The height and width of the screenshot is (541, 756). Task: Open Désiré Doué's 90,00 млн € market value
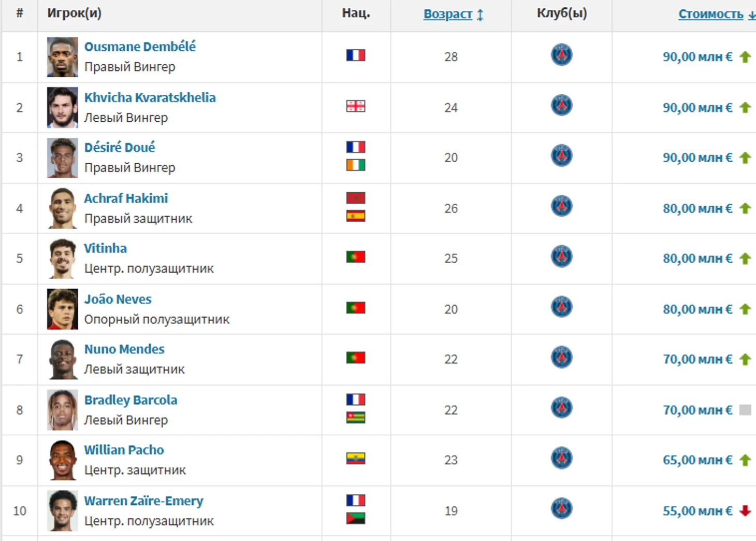[x=697, y=158]
